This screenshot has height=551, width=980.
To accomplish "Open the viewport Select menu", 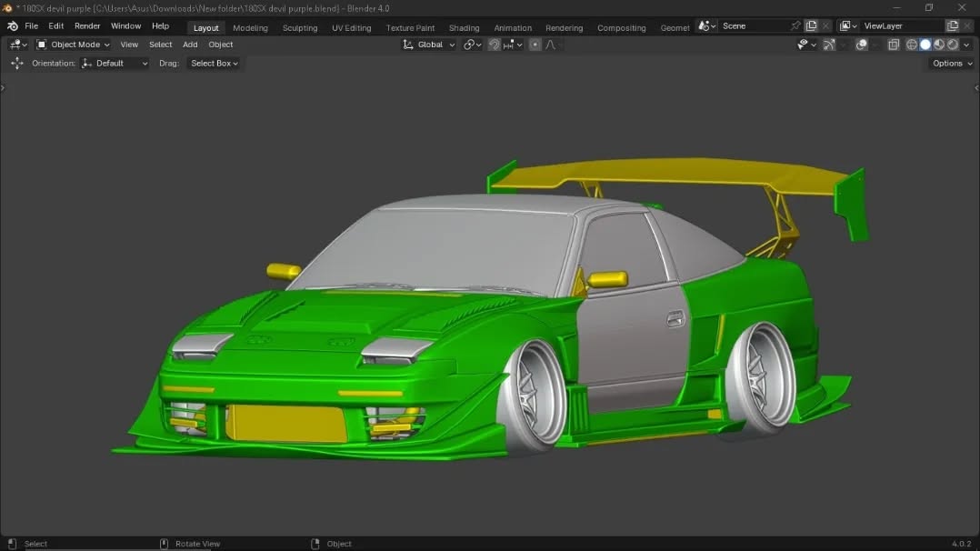I will pos(160,45).
